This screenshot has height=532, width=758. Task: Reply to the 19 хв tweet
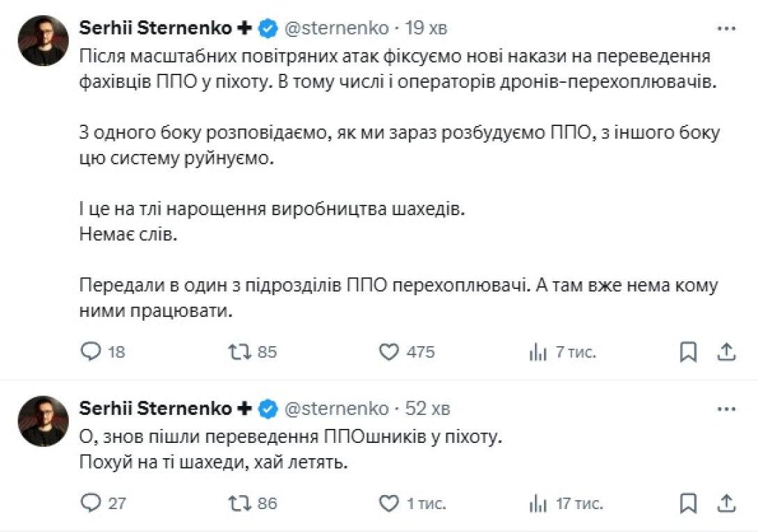point(92,352)
